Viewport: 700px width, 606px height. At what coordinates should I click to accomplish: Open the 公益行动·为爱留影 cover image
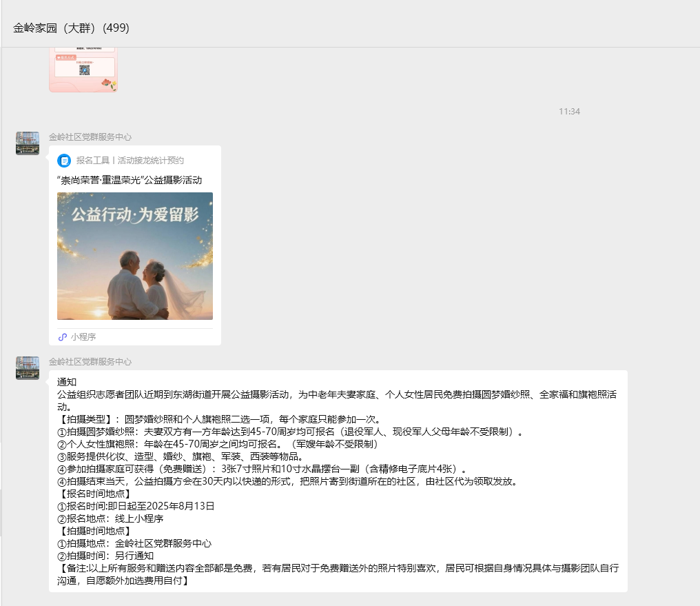click(x=135, y=256)
